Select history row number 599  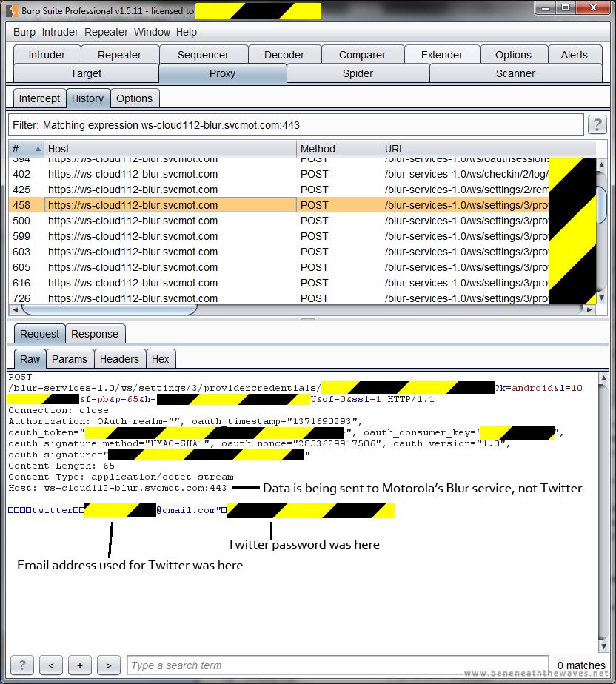point(278,236)
